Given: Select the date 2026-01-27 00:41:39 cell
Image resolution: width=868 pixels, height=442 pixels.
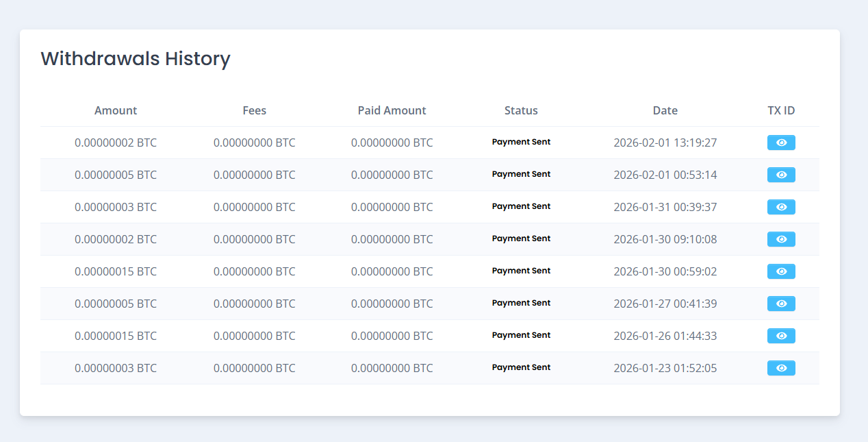Looking at the screenshot, I should (665, 304).
